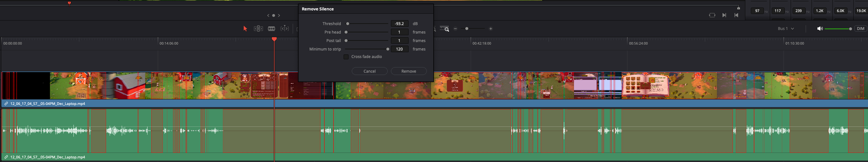The image size is (868, 162).
Task: Mute monitoring via the speaker icon
Action: pos(820,29)
